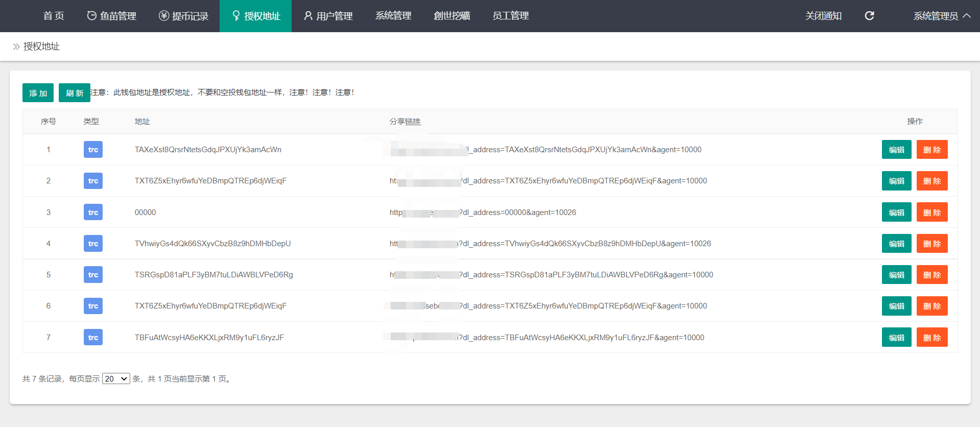This screenshot has height=427, width=980.
Task: Click the trc badge in row 4
Action: [93, 244]
